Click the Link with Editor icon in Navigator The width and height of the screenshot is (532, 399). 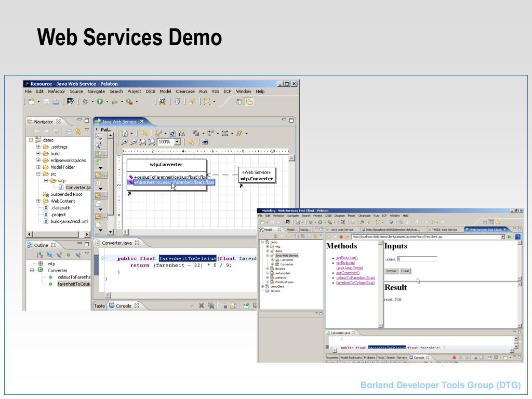78,131
